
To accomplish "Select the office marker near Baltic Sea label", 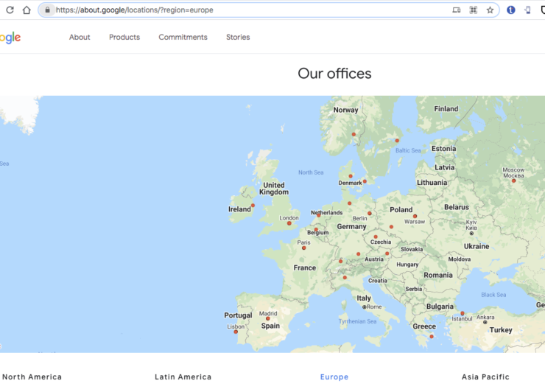I will click(397, 141).
